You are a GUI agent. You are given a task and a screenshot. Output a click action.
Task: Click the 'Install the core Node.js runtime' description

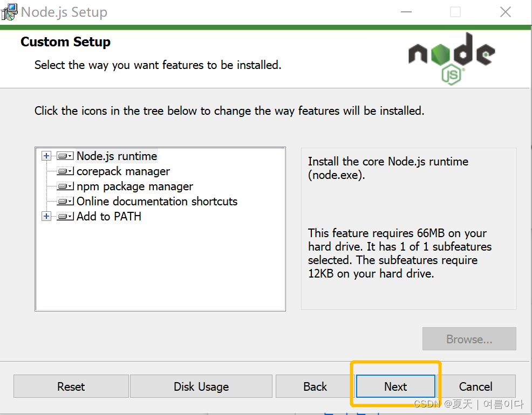coord(388,168)
